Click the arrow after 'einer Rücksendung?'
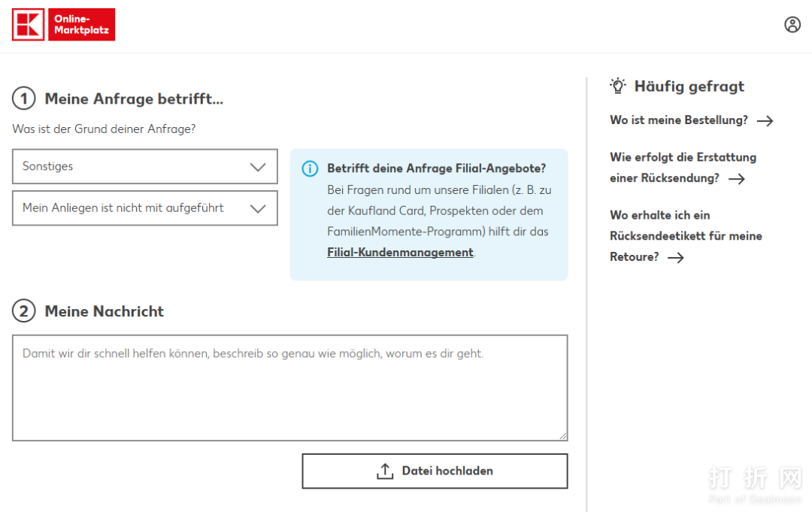 737,179
